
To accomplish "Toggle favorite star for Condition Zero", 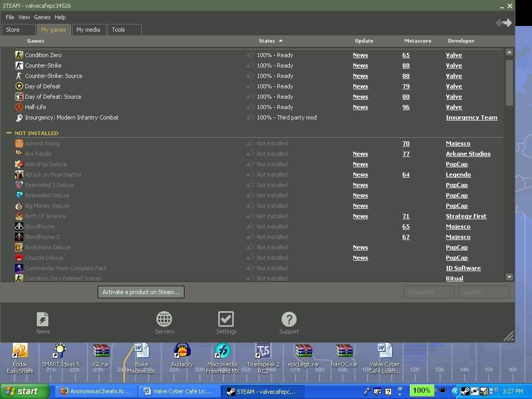I will [x=250, y=55].
